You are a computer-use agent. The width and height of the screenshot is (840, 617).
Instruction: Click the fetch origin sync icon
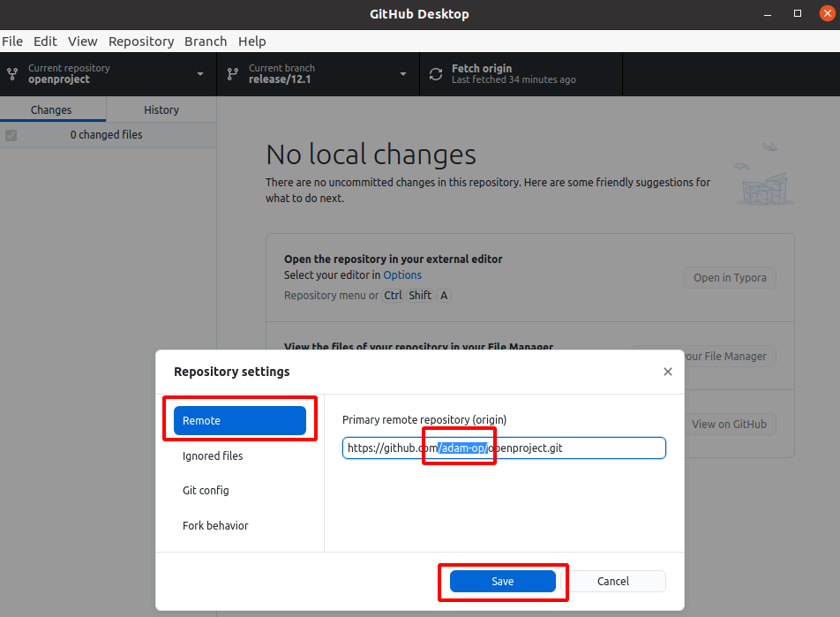[x=436, y=74]
